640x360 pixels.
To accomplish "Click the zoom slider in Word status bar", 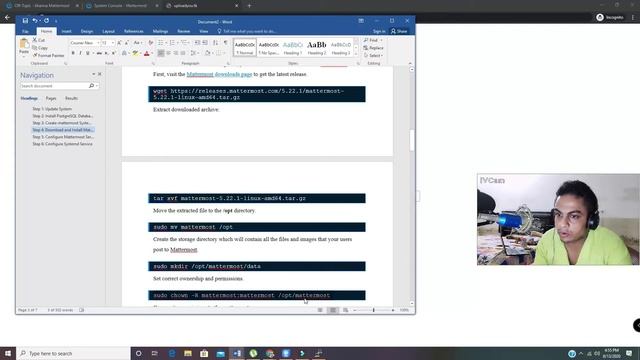I will coord(373,310).
